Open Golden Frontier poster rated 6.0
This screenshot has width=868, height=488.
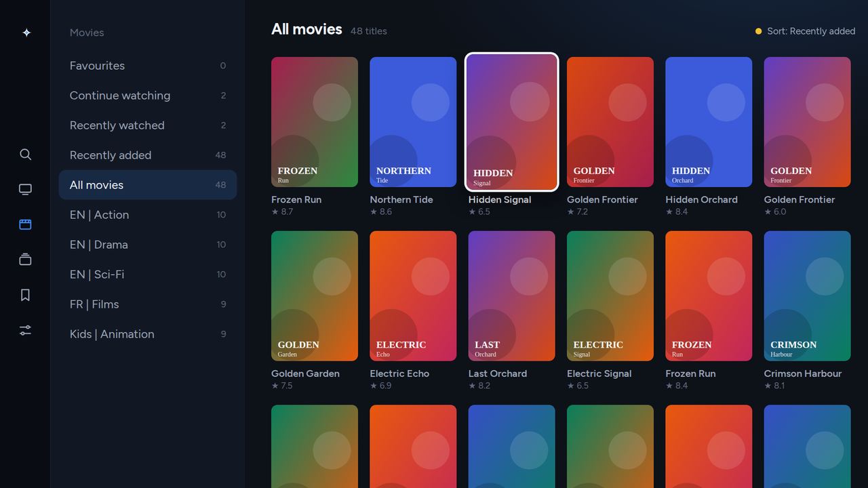coord(807,122)
